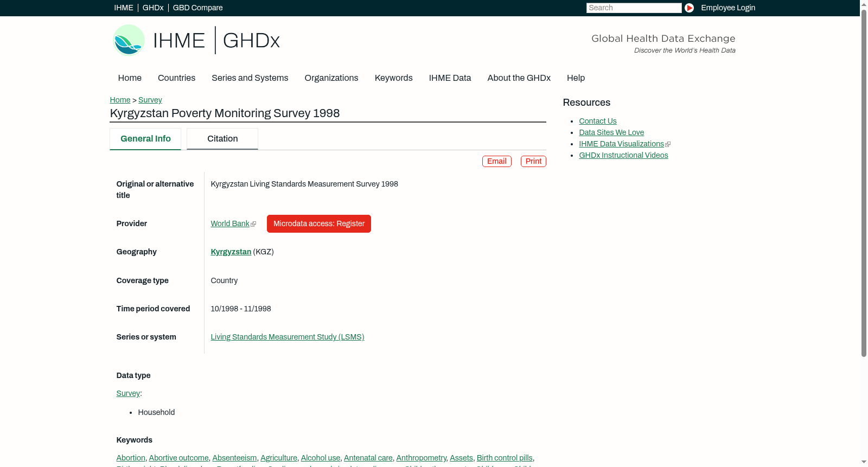Click the page title Kyrgyzstan Poverty Monitoring Survey 1998
The image size is (868, 467).
(225, 113)
